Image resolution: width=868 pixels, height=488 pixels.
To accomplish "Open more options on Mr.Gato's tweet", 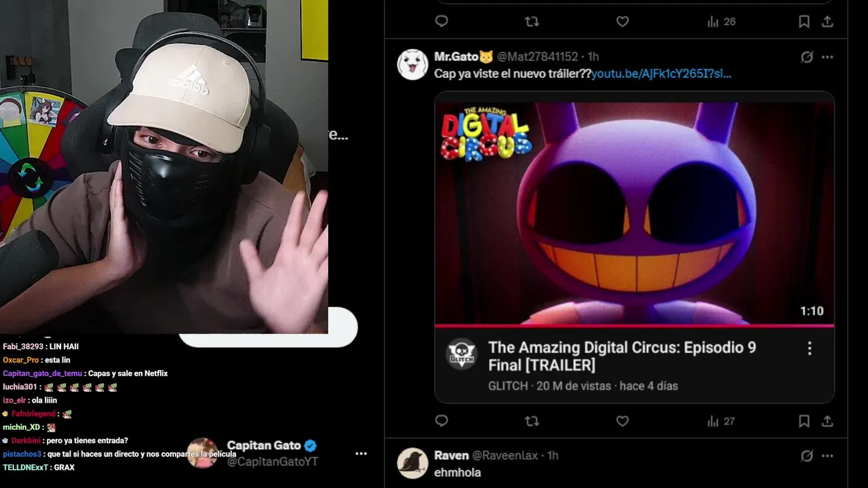I will (x=827, y=57).
